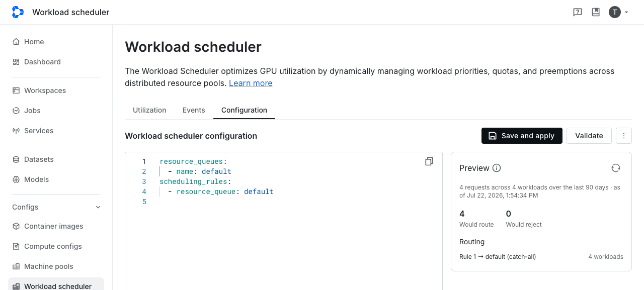644x290 pixels.
Task: Copy configuration with the copy icon
Action: (429, 161)
